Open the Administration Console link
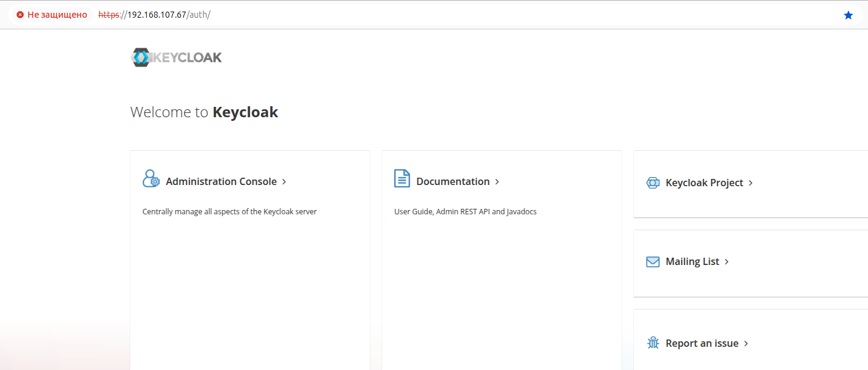This screenshot has width=868, height=370. coord(221,181)
